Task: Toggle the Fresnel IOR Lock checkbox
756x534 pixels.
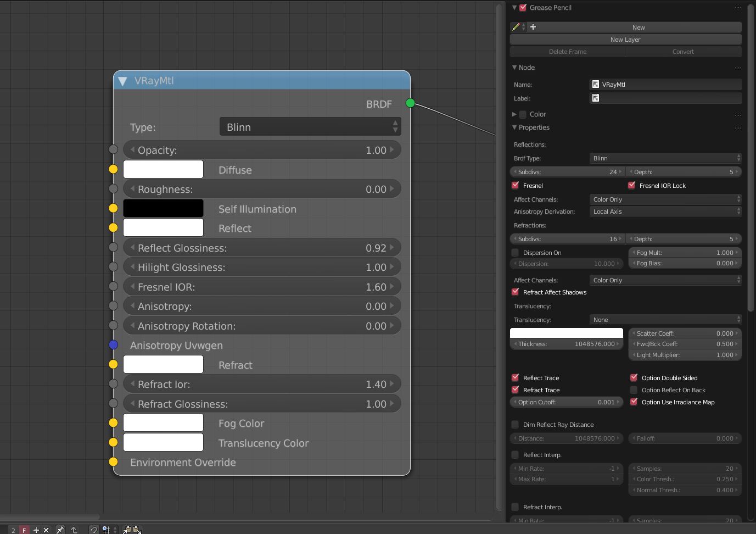Action: (x=631, y=185)
